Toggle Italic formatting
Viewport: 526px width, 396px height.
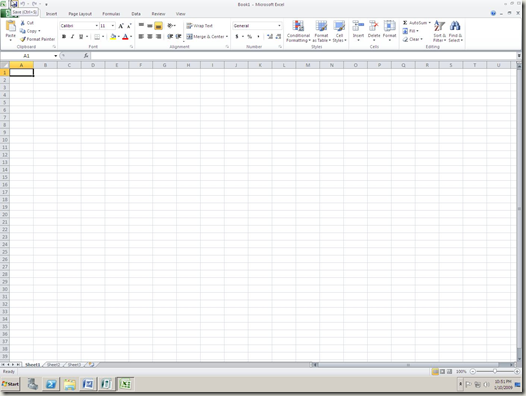[x=72, y=37]
